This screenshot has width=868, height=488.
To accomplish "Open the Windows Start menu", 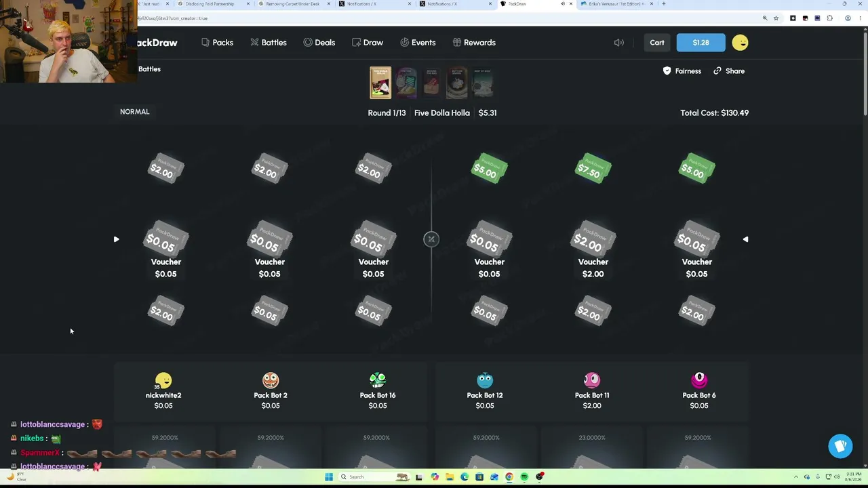I will click(x=329, y=477).
